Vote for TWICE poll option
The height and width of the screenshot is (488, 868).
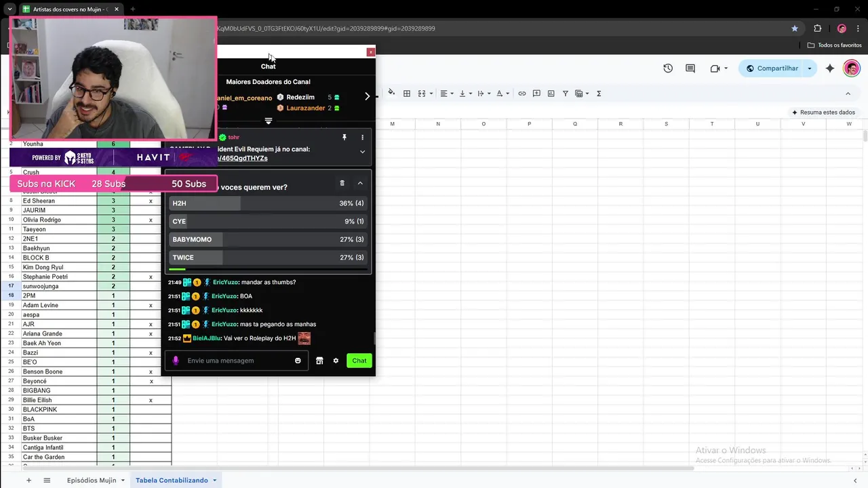coord(268,258)
